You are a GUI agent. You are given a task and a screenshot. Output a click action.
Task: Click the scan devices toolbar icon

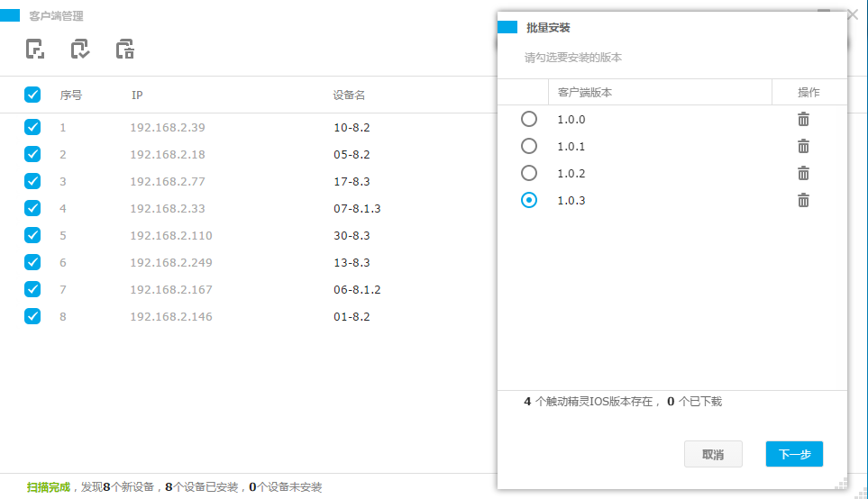pyautogui.click(x=35, y=50)
